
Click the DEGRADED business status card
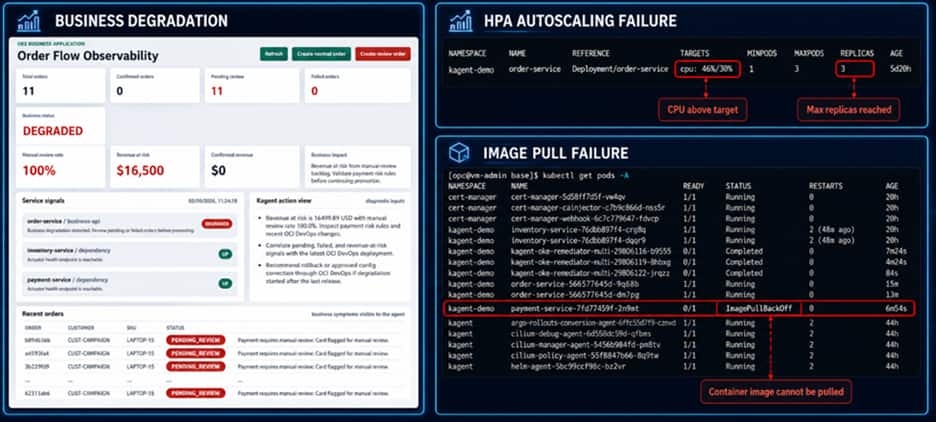coord(61,125)
